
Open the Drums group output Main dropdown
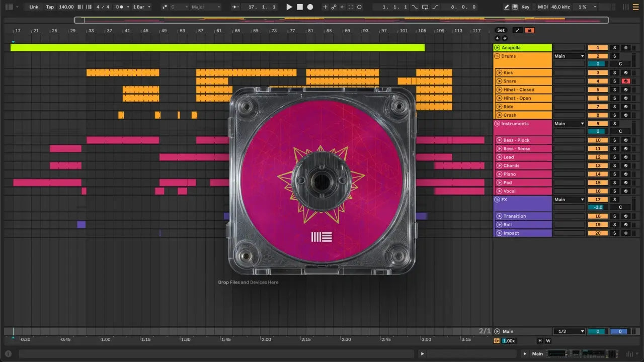(x=569, y=56)
